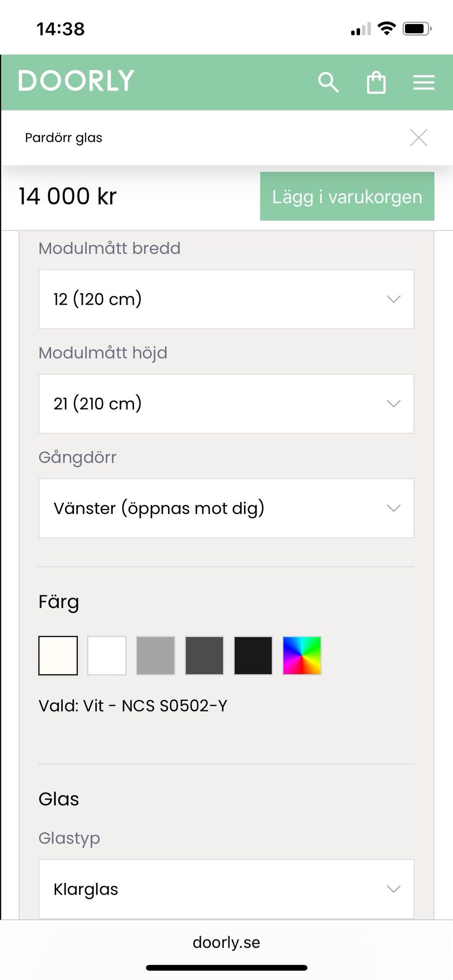The width and height of the screenshot is (453, 980).
Task: Open the search magnifier icon
Action: coord(328,83)
